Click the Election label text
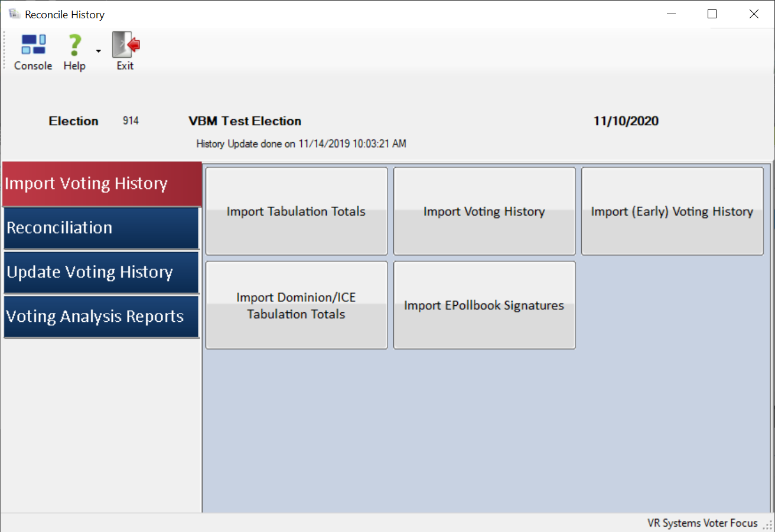Viewport: 775px width, 532px height. pyautogui.click(x=74, y=121)
